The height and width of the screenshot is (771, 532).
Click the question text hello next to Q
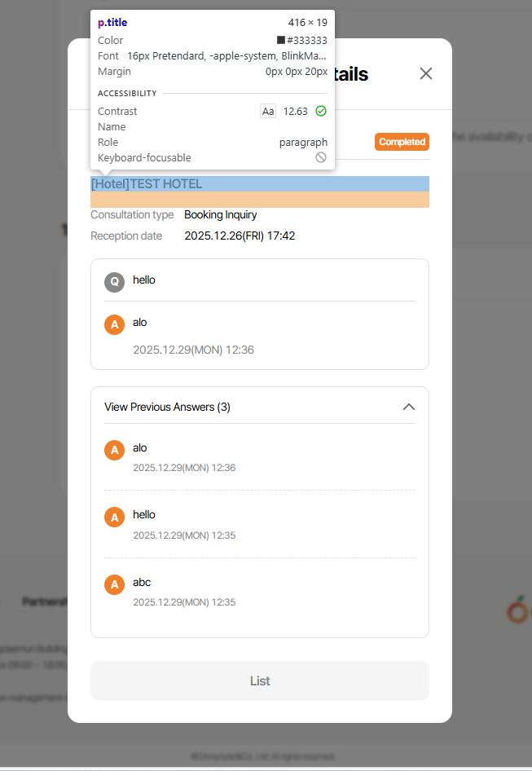click(144, 280)
